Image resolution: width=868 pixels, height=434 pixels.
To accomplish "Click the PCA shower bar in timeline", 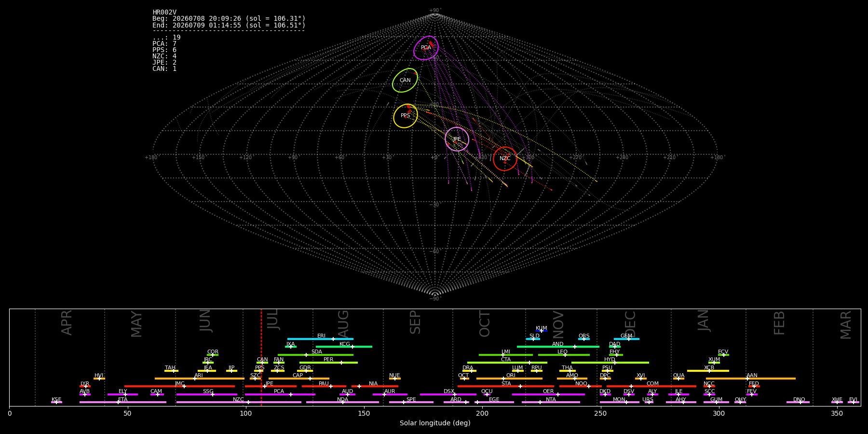I will 280,394.
